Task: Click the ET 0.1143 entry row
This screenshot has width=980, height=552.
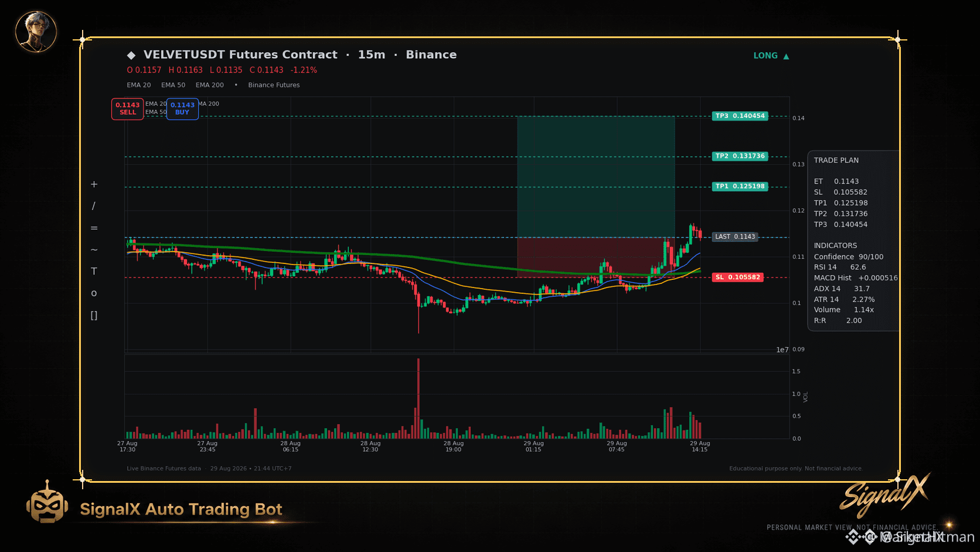Action: click(836, 182)
